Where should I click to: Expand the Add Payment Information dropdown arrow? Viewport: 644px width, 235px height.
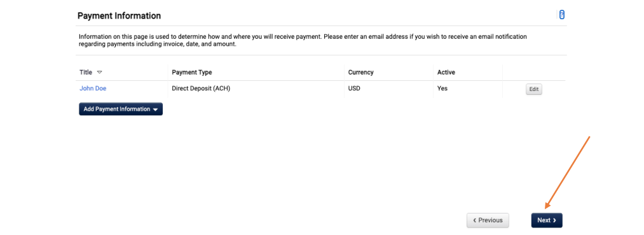pyautogui.click(x=155, y=110)
